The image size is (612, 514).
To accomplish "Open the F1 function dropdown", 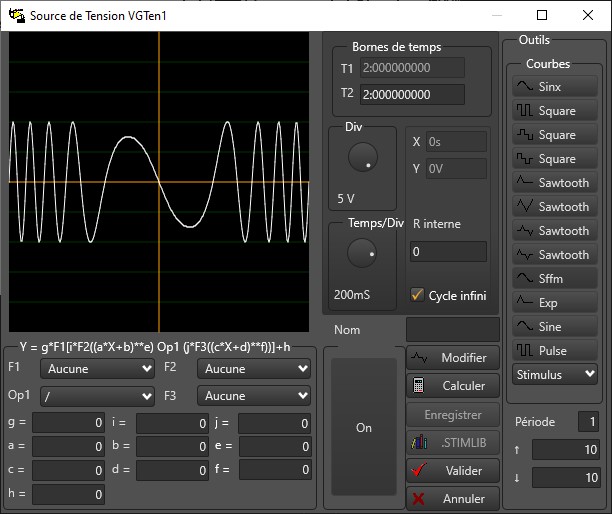I will point(97,368).
